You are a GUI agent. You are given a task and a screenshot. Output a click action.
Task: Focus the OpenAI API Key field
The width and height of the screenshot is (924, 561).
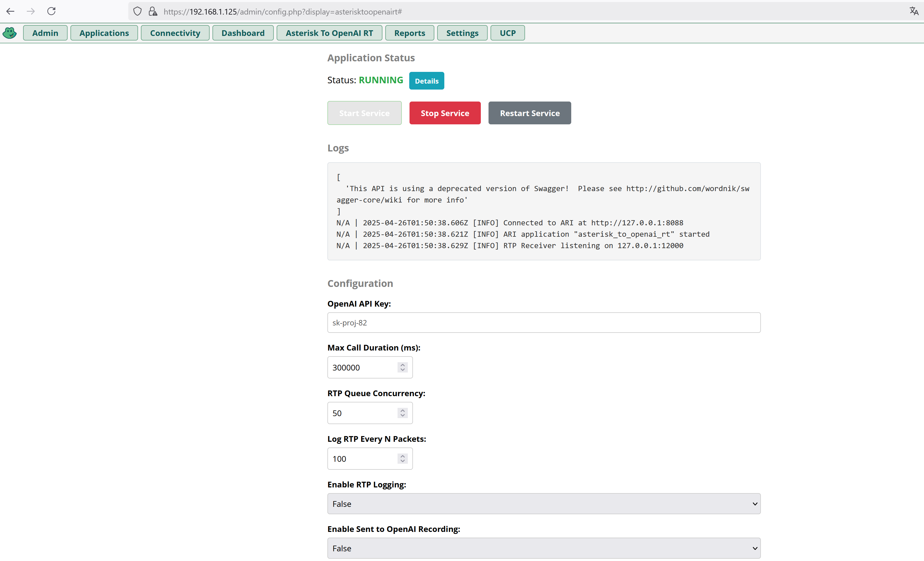[x=544, y=323]
